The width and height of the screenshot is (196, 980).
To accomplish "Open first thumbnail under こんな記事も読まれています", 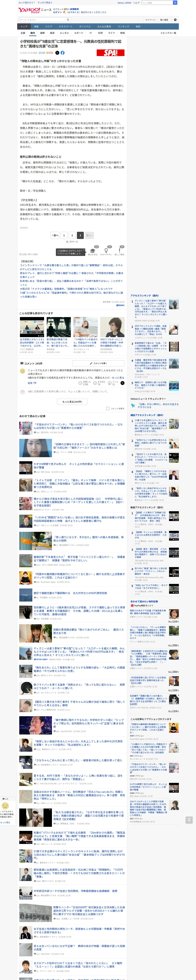I will coord(32,327).
